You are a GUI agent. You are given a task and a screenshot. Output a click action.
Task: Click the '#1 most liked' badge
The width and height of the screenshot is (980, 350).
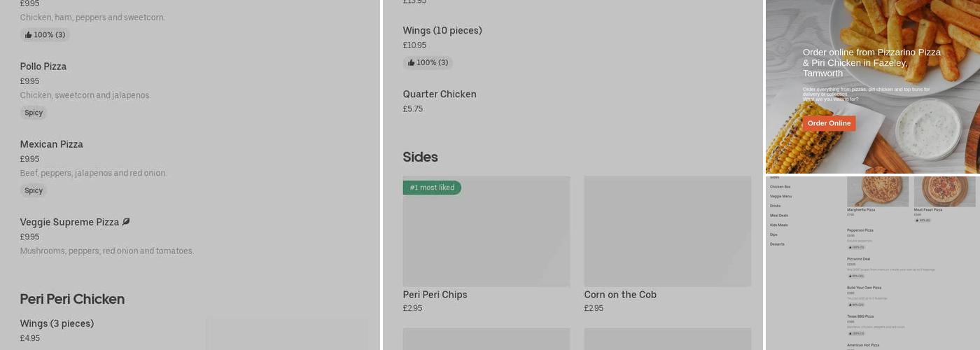(x=432, y=188)
